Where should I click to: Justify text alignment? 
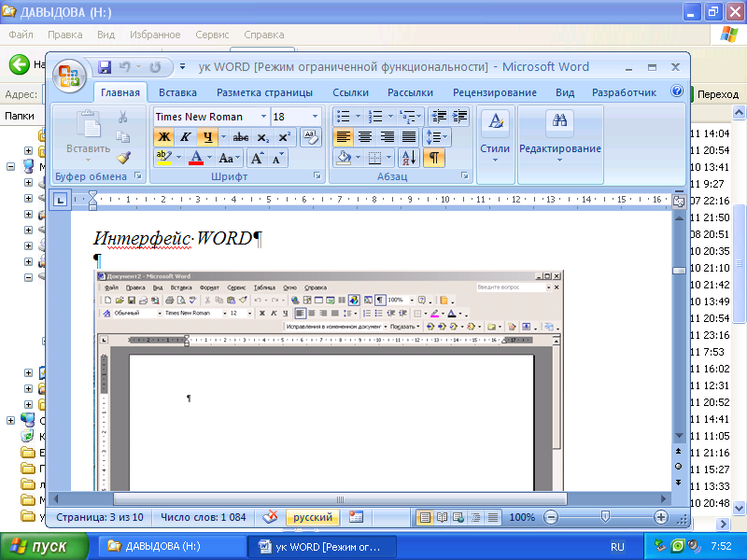tap(409, 137)
